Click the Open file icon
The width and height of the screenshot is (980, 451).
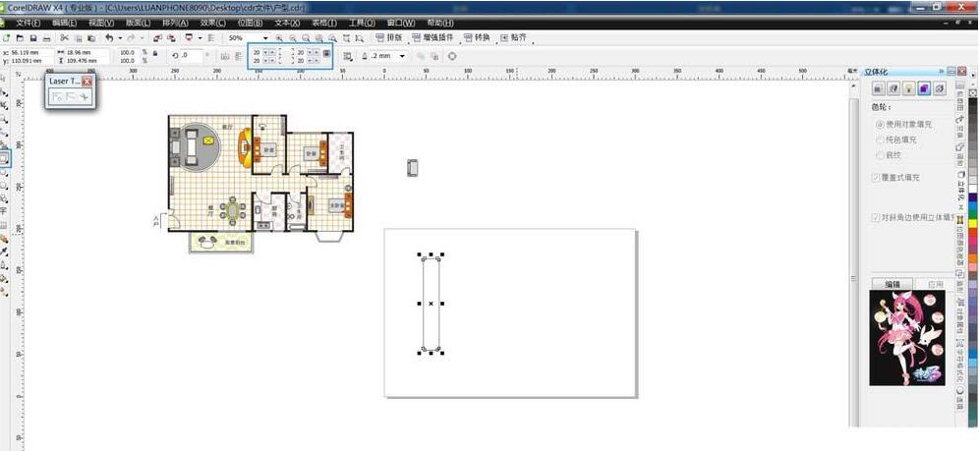pyautogui.click(x=20, y=38)
